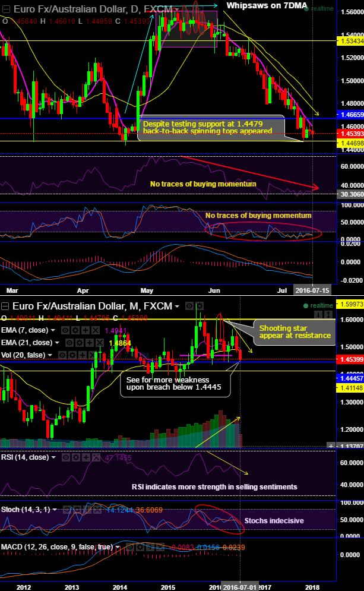Remove the EMA (21, close) indicator

(100, 343)
